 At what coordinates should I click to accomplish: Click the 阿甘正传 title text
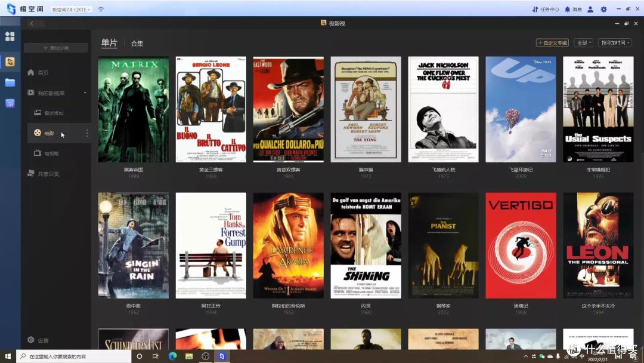click(x=211, y=306)
